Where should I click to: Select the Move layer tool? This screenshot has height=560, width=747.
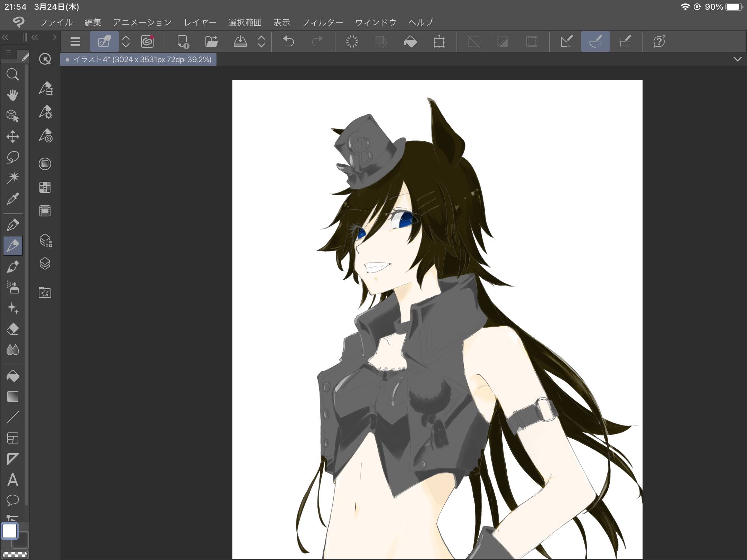[x=13, y=137]
